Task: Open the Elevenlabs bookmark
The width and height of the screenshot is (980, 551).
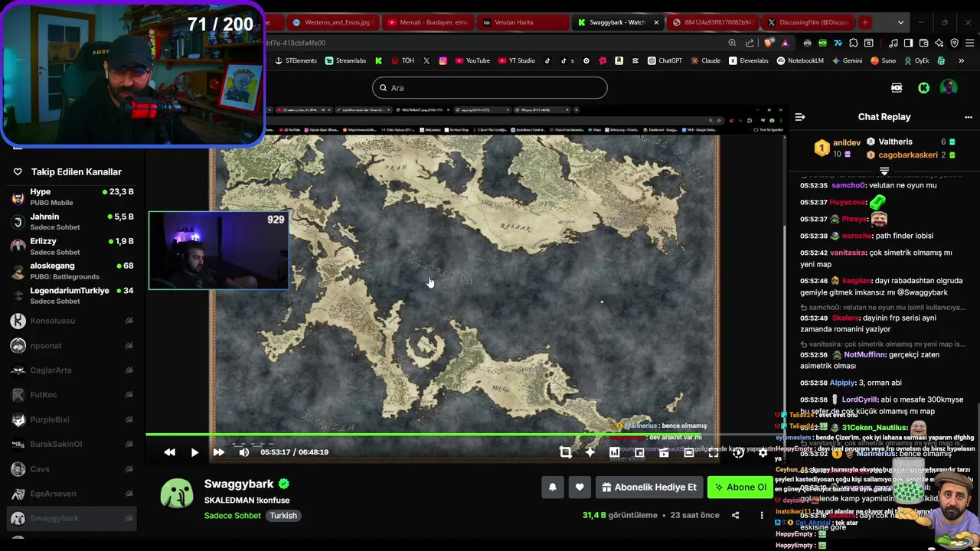Action: pyautogui.click(x=748, y=60)
